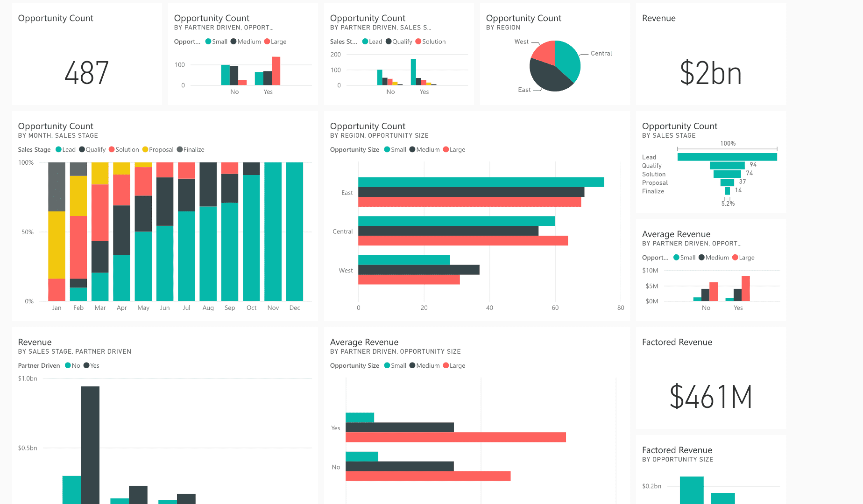Click Finalize legend swatch in By Month chart
The image size is (863, 504).
click(x=180, y=149)
